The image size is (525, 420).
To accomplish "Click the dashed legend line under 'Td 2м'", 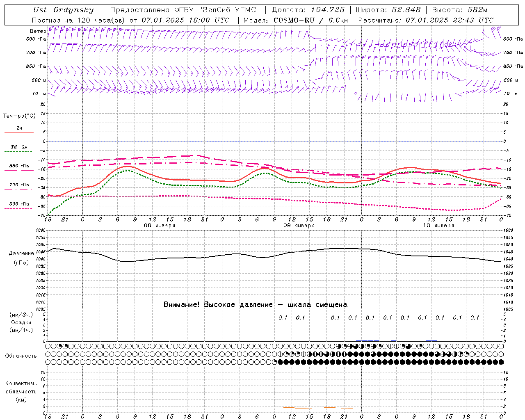I will point(19,152).
